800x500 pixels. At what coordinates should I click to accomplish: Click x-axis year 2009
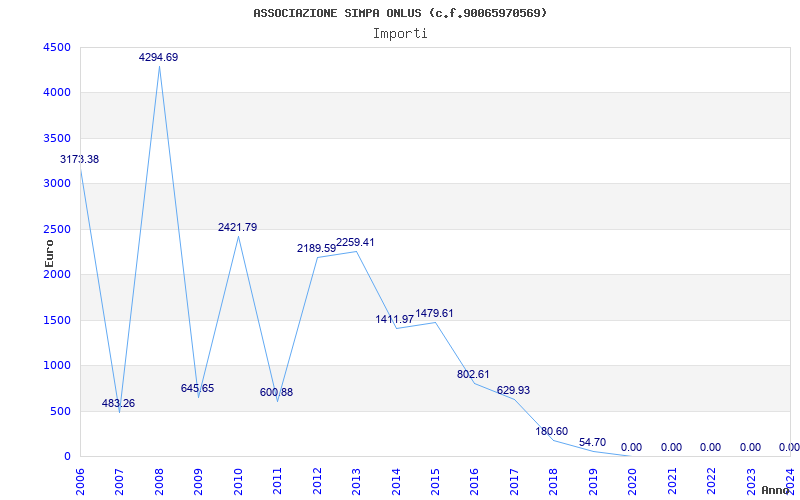[198, 482]
